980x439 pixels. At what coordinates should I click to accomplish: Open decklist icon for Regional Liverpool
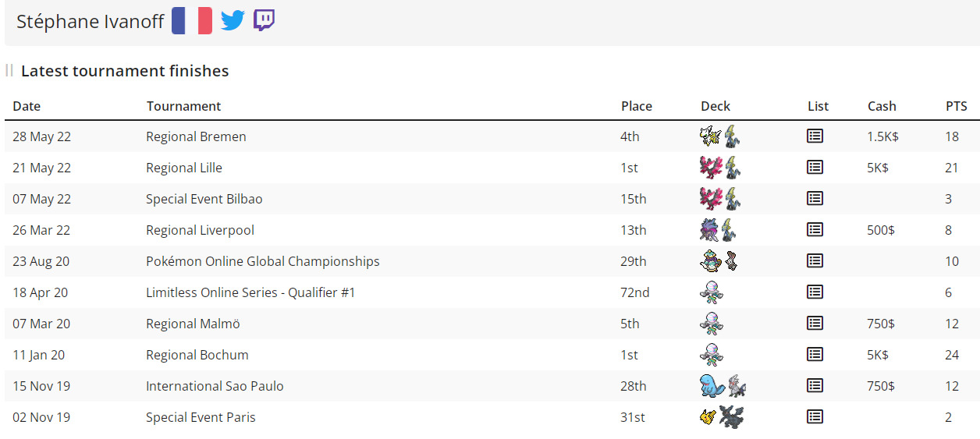click(815, 230)
